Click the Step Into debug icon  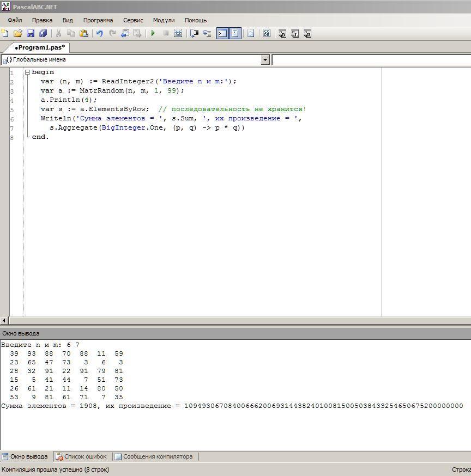207,33
